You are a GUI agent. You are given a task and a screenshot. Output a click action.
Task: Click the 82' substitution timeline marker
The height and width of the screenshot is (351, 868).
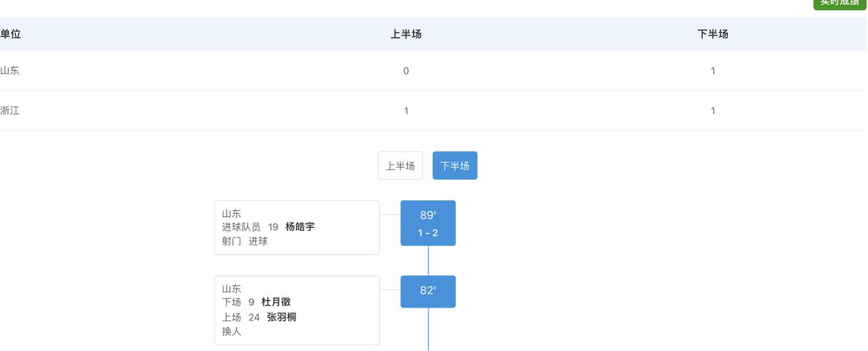428,291
